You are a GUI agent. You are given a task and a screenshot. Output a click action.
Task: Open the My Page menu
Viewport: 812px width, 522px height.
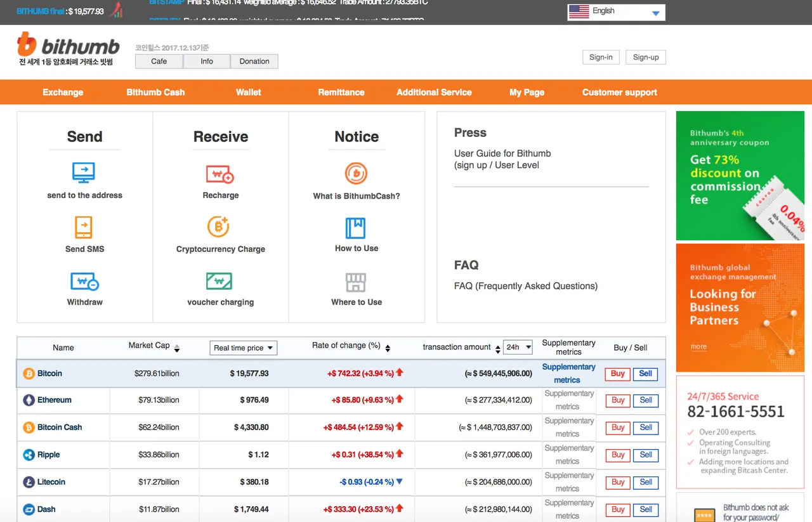point(527,92)
